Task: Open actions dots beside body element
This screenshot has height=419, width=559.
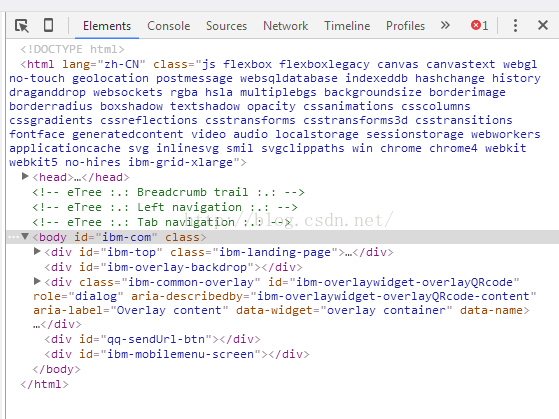Action: pos(13,237)
